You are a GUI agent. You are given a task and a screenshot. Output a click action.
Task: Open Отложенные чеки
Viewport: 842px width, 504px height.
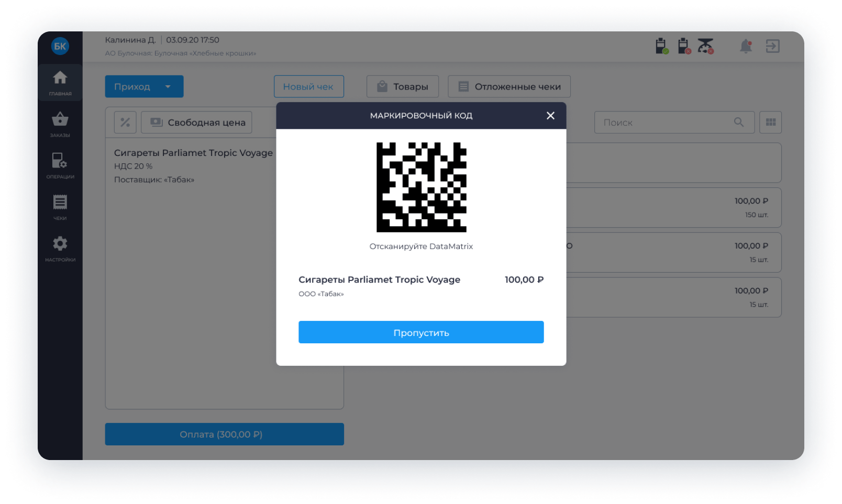tap(509, 86)
